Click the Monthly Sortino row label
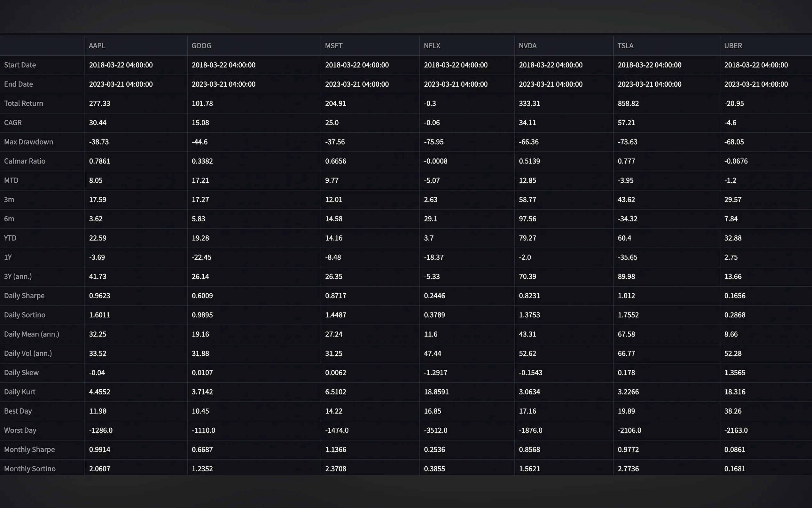The image size is (812, 508). click(x=30, y=468)
